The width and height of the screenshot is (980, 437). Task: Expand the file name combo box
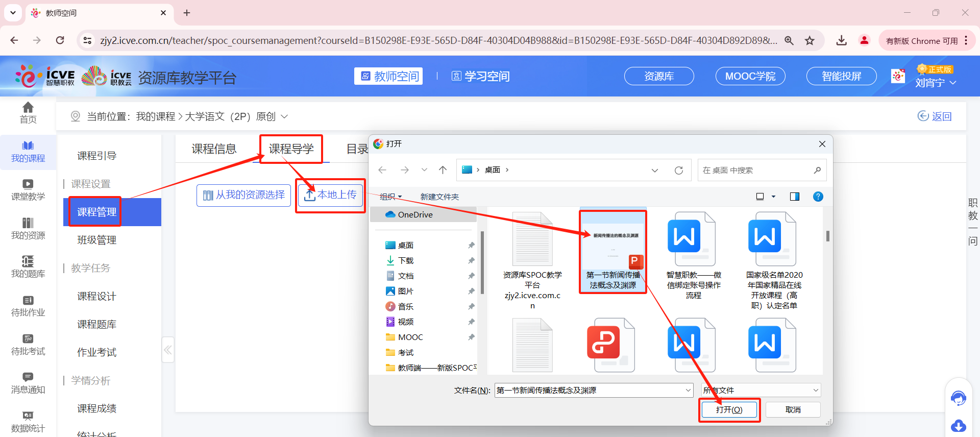(688, 391)
